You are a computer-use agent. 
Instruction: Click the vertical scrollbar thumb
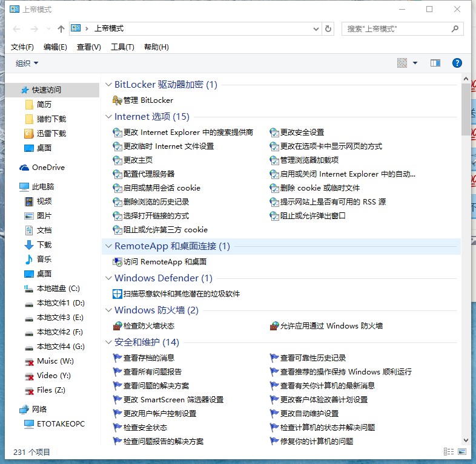pos(466,109)
